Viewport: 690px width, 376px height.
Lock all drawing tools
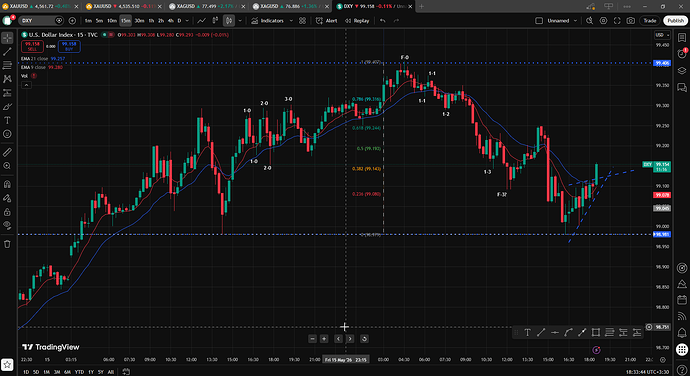point(7,212)
